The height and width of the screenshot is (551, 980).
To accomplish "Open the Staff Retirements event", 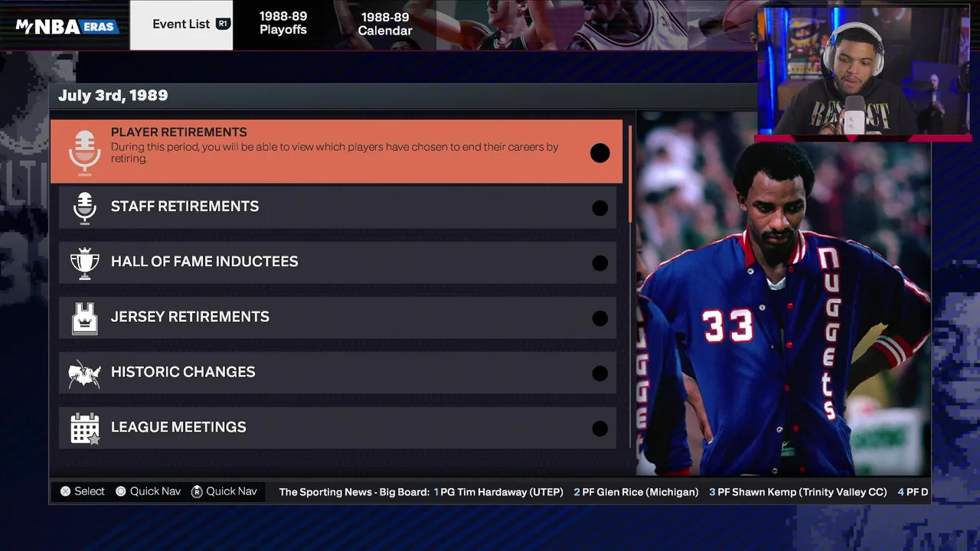I will [x=338, y=207].
